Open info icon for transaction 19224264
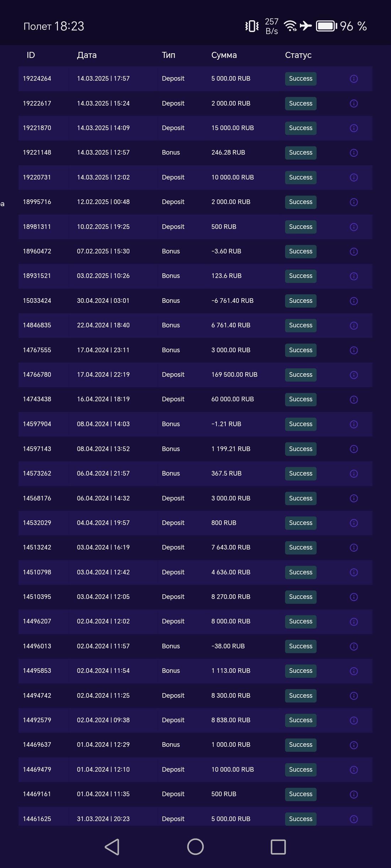The height and width of the screenshot is (868, 391). 354,79
